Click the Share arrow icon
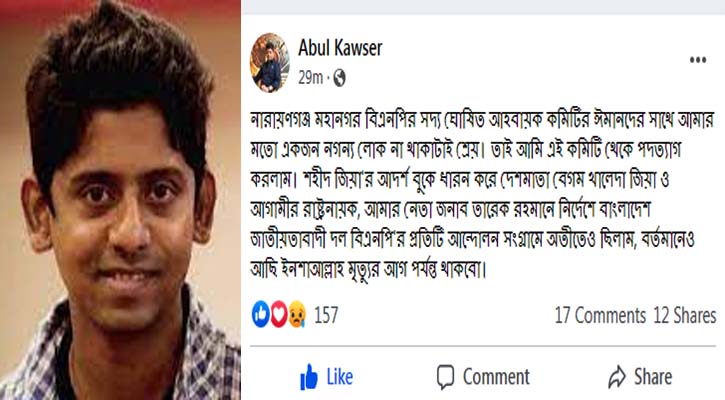The height and width of the screenshot is (400, 725). click(x=617, y=377)
